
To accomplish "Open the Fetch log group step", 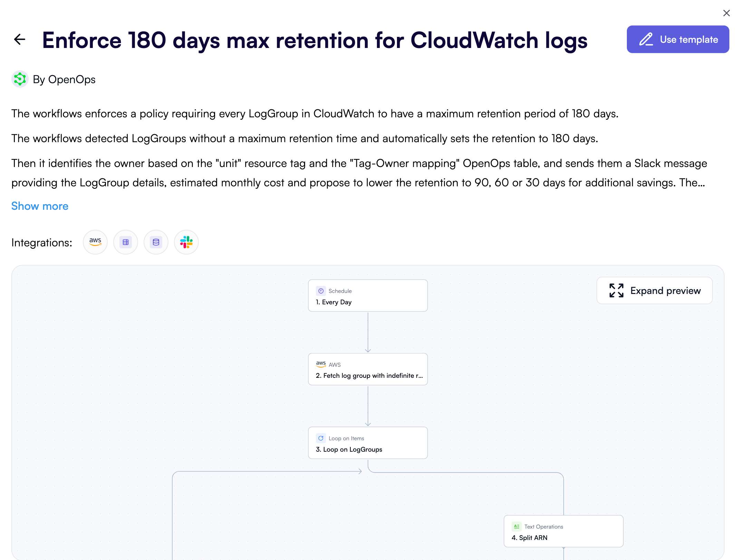I will [368, 369].
